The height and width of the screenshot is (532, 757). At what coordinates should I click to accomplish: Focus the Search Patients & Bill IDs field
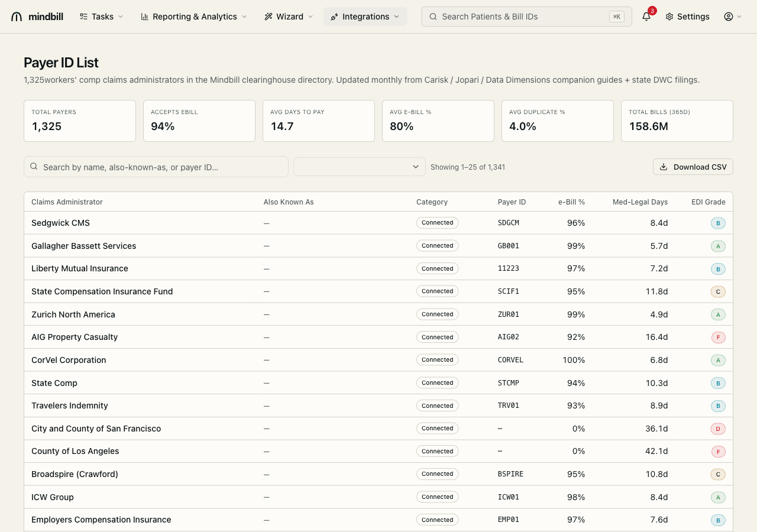526,17
